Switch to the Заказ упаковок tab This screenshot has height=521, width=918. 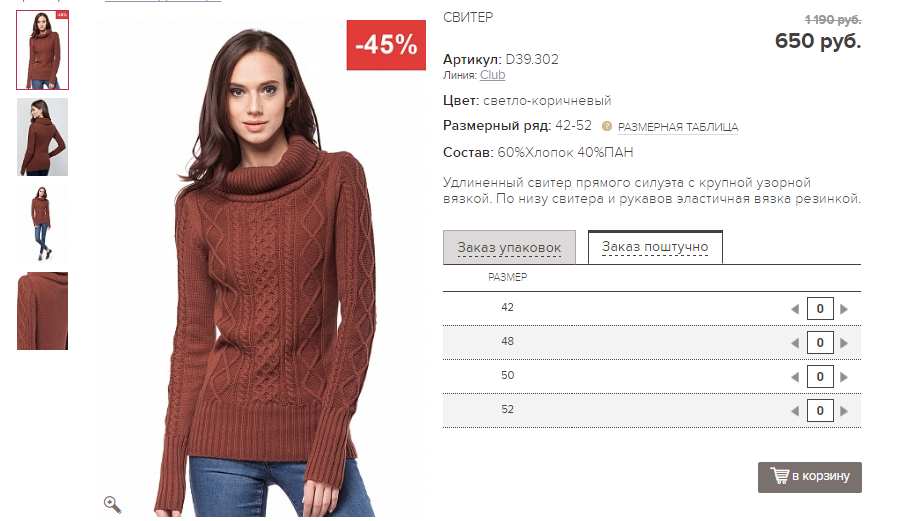coord(509,248)
